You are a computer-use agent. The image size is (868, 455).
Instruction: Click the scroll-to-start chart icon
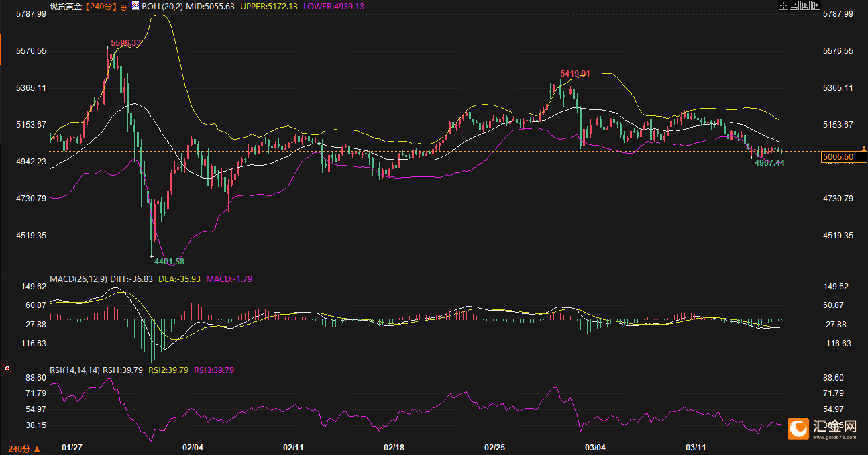point(794,6)
